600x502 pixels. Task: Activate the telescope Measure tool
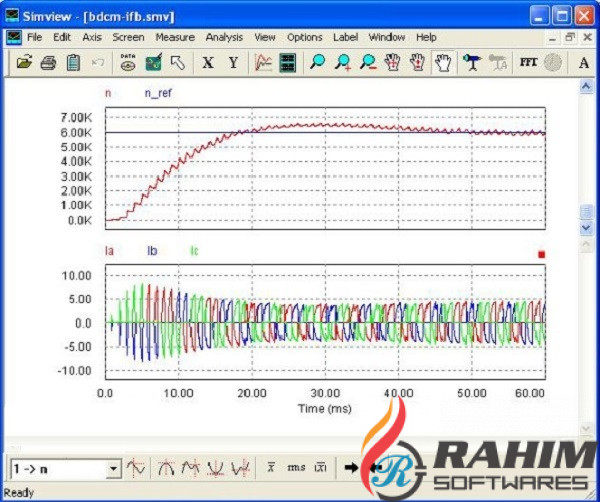472,62
